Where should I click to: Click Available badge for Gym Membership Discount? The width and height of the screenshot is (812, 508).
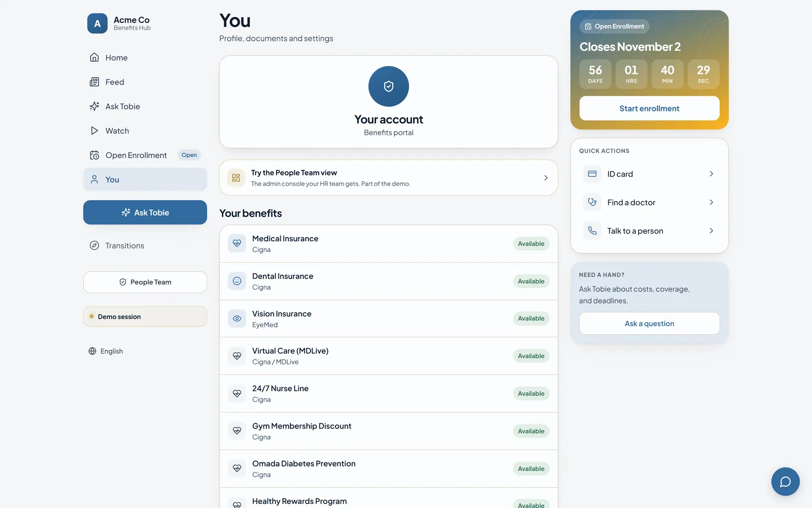click(x=531, y=431)
